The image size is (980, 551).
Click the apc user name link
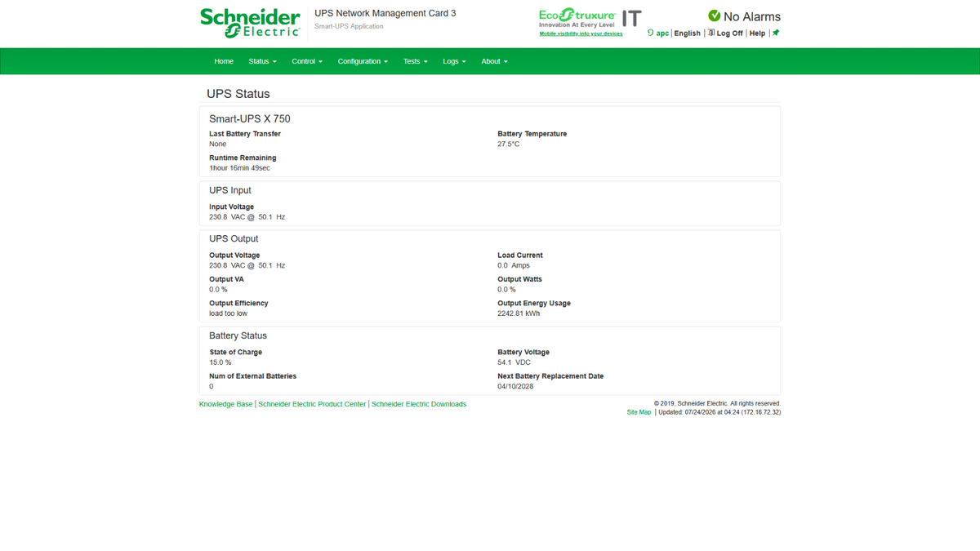tap(662, 33)
